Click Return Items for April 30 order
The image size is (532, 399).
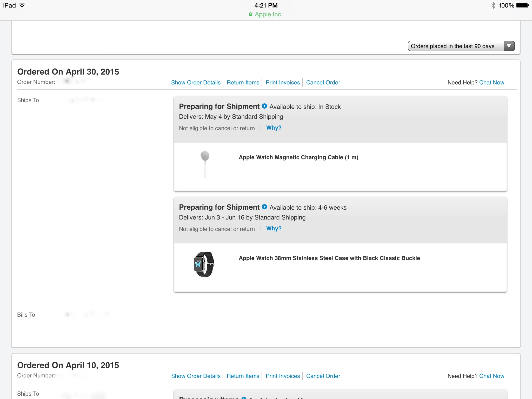[243, 82]
